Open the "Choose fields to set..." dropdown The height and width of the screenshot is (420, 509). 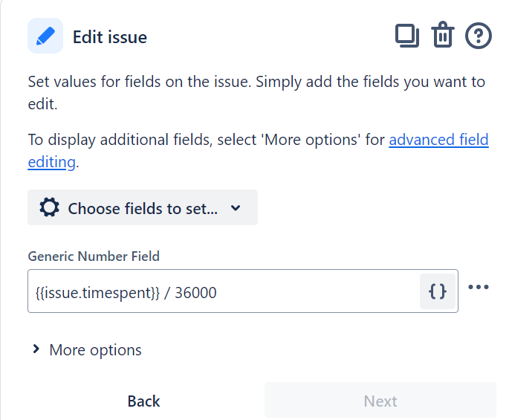pyautogui.click(x=142, y=208)
